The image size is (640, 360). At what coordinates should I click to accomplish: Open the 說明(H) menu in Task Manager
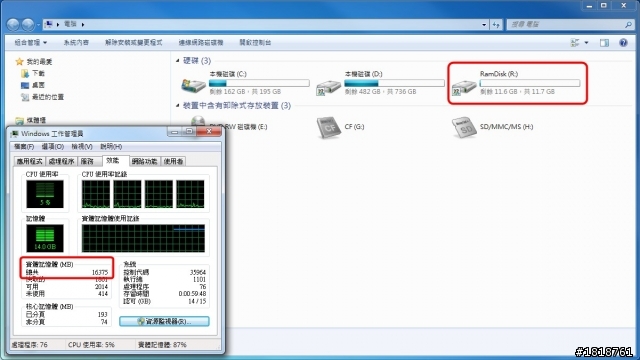(111, 147)
